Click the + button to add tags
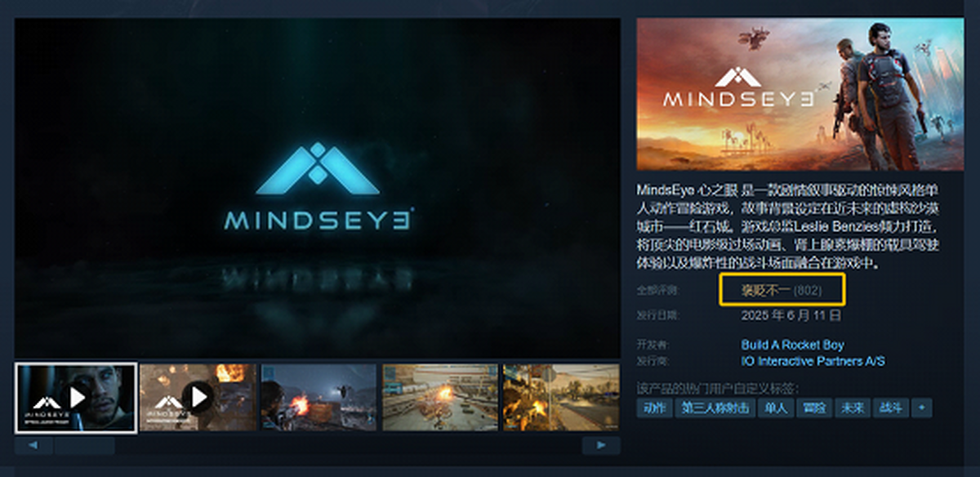 tap(922, 408)
